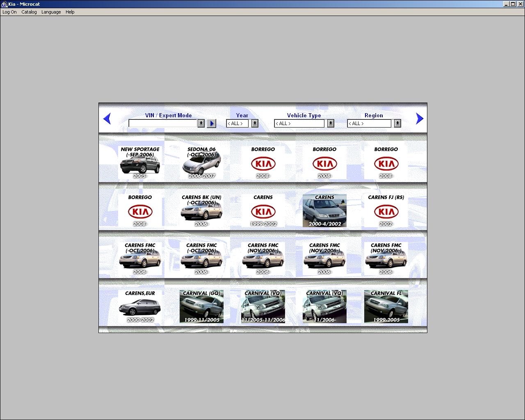
Task: Click the Vehicle Type '< ALL >' field
Action: click(299, 123)
